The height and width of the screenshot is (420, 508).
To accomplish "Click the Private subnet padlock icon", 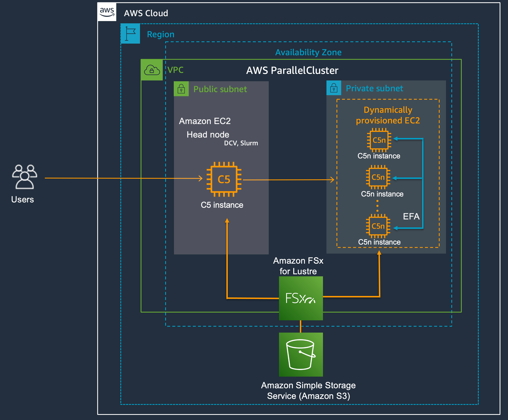I will pos(334,88).
